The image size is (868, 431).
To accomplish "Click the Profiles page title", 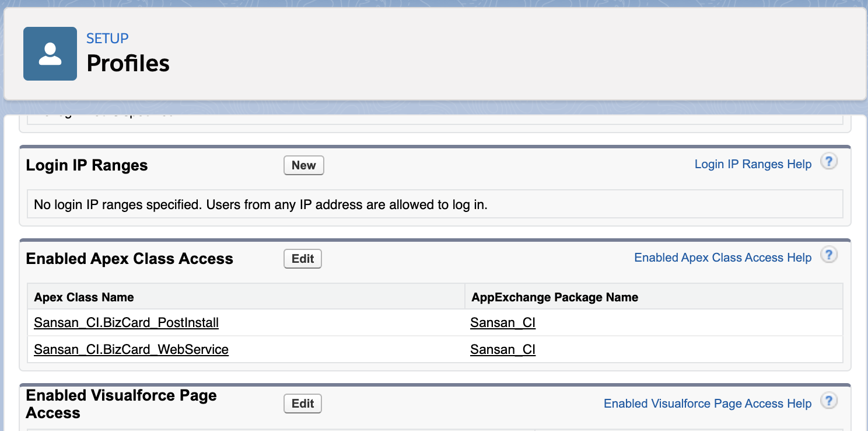I will (128, 63).
